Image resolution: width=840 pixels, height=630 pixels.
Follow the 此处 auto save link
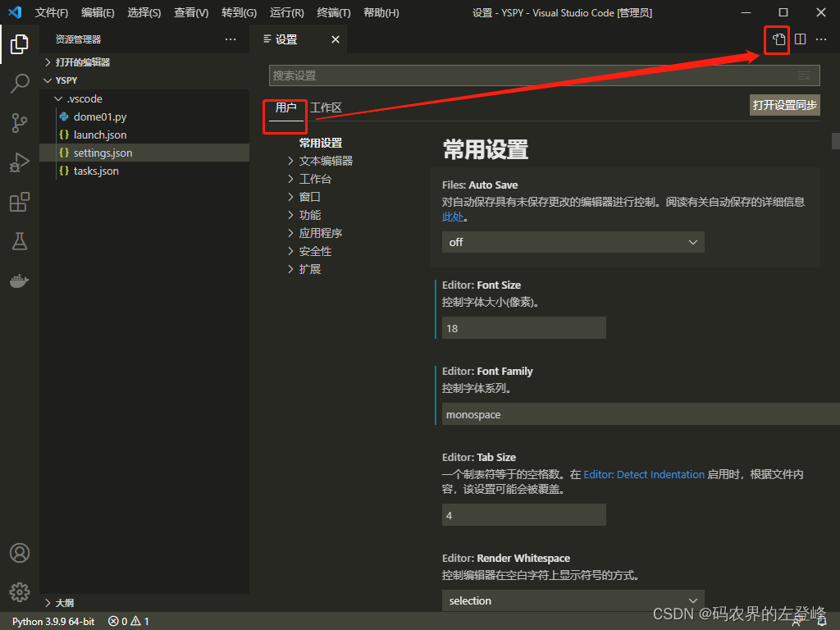[452, 217]
